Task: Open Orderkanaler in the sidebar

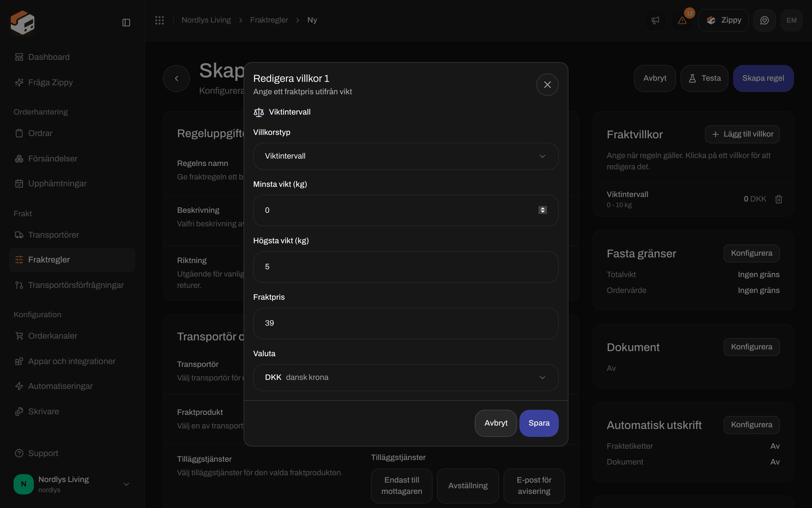Action: pyautogui.click(x=72, y=336)
